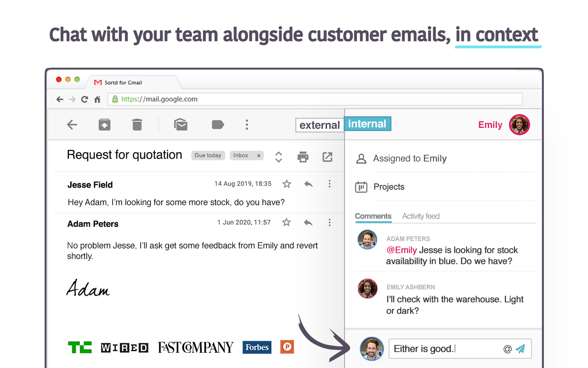Archive the conversation
The image size is (588, 368).
point(105,125)
